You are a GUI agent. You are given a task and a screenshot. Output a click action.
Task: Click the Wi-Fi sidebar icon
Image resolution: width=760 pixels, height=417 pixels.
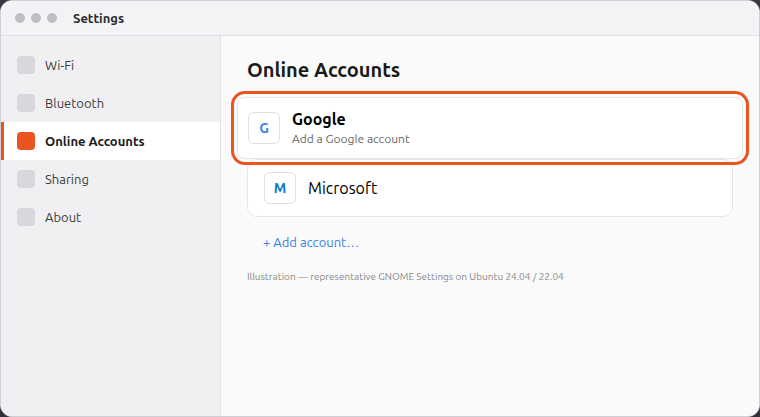[x=26, y=65]
